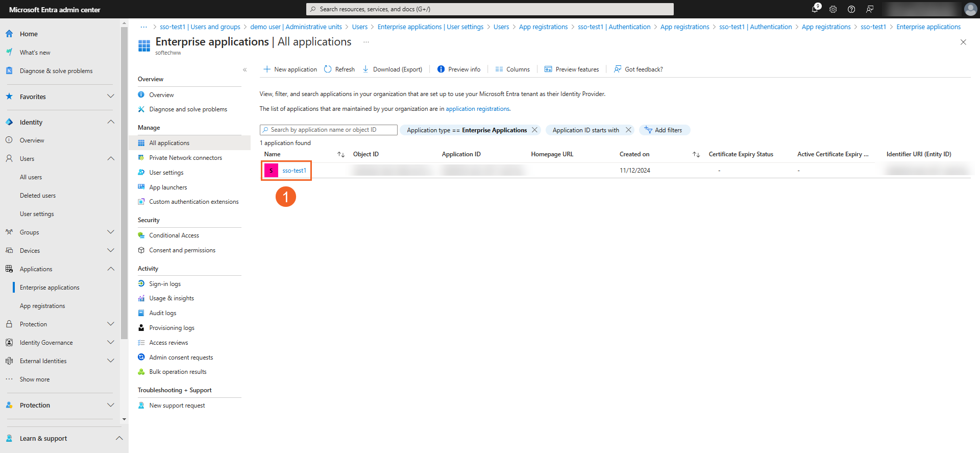This screenshot has width=980, height=453.
Task: Open the Columns chooser
Action: 512,69
